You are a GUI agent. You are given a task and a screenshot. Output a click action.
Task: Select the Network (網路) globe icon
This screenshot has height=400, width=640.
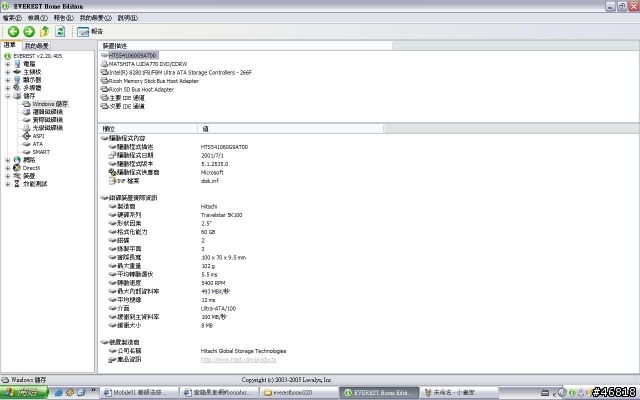coord(17,160)
